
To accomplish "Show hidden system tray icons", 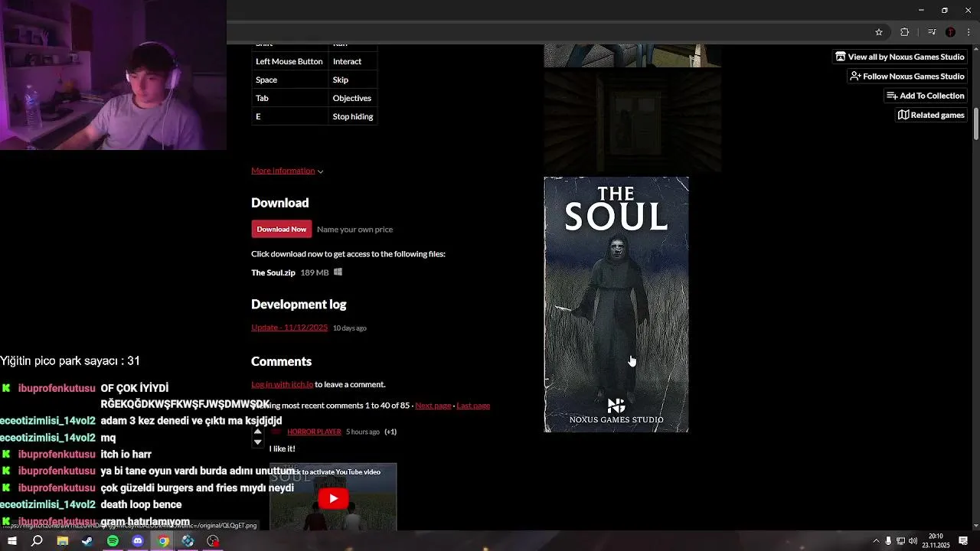I will (x=876, y=541).
